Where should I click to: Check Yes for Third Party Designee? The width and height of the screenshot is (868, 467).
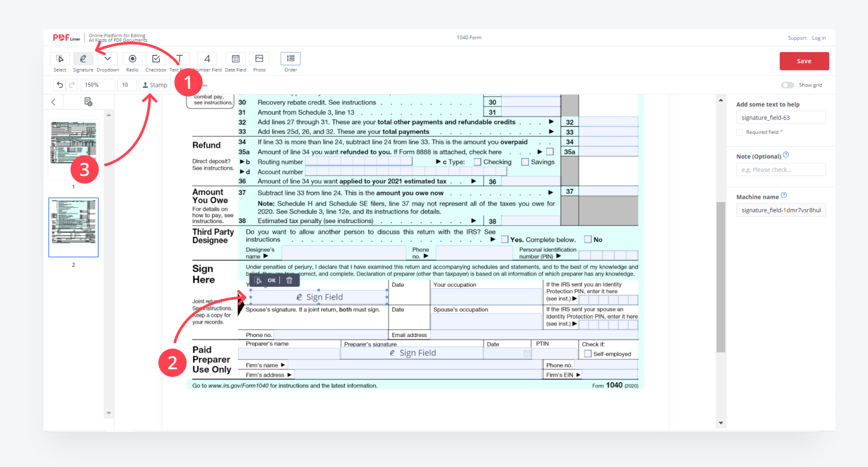[505, 239]
